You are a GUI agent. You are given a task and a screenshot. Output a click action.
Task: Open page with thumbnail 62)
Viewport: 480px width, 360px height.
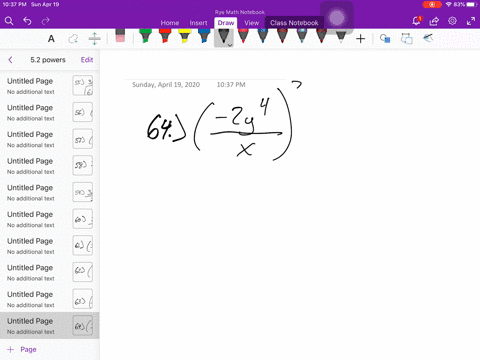pyautogui.click(x=49, y=272)
